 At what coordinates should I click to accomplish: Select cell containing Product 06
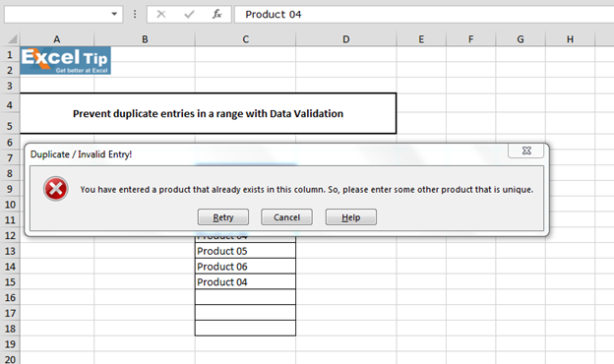pyautogui.click(x=246, y=267)
